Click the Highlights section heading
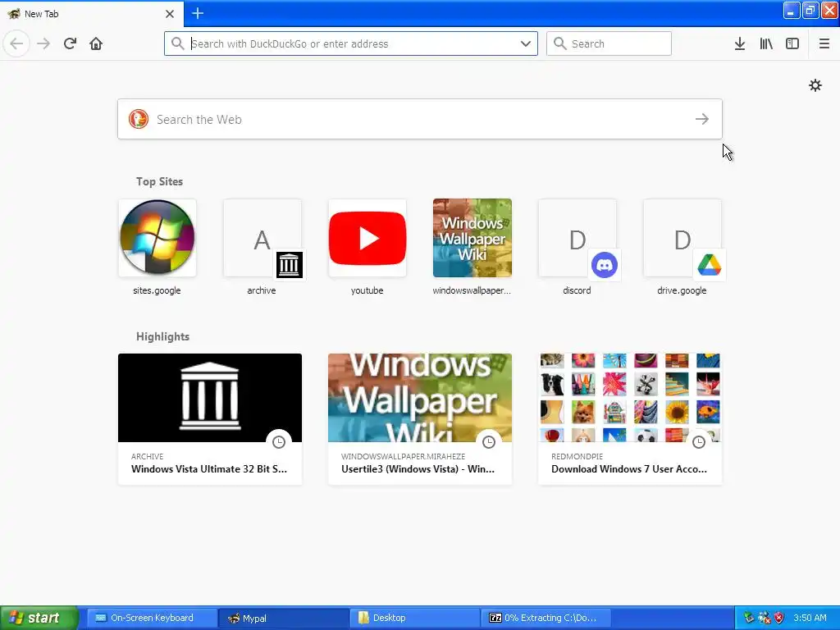Viewport: 840px width, 630px height. [163, 336]
